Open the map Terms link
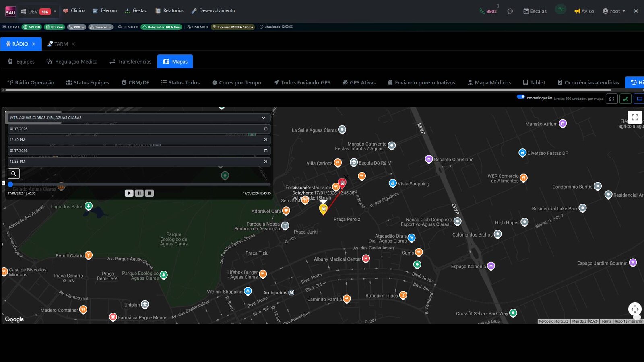The image size is (644, 362). (x=606, y=321)
